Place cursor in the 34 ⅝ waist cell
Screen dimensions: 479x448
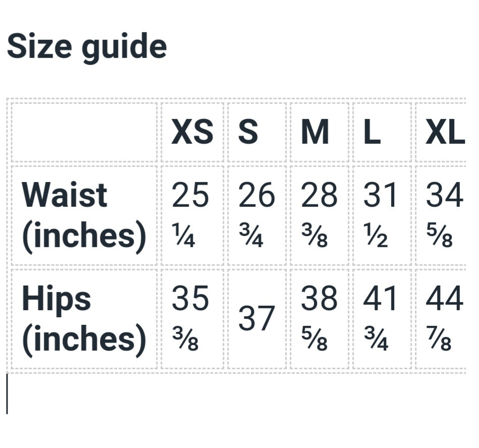point(441,215)
